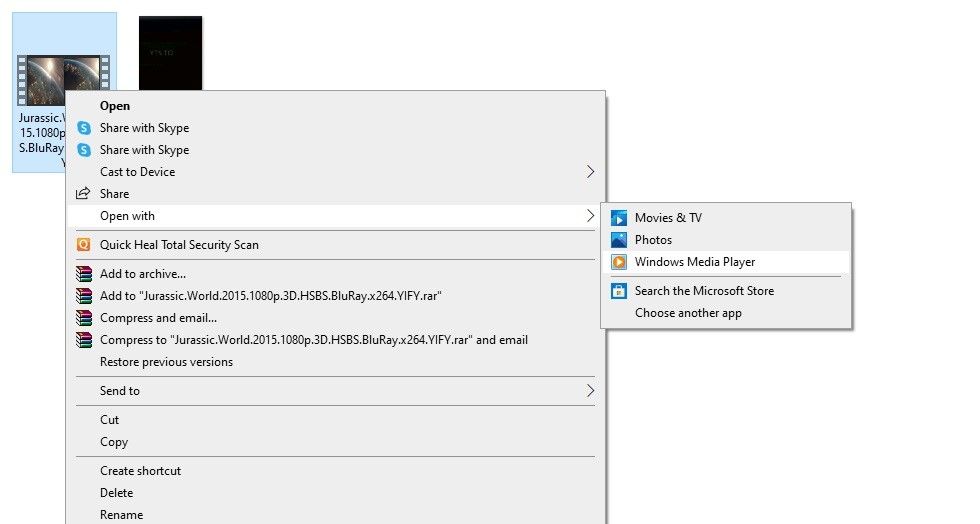Select Open with menu entry
This screenshot has width=980, height=524.
click(x=336, y=216)
